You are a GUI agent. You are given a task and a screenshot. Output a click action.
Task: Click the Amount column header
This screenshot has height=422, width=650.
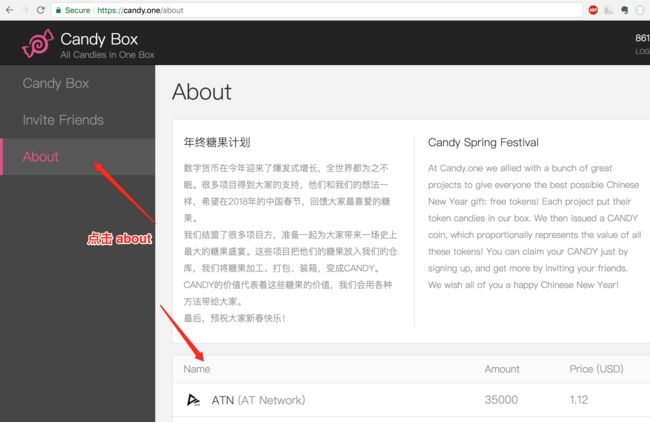pos(502,369)
